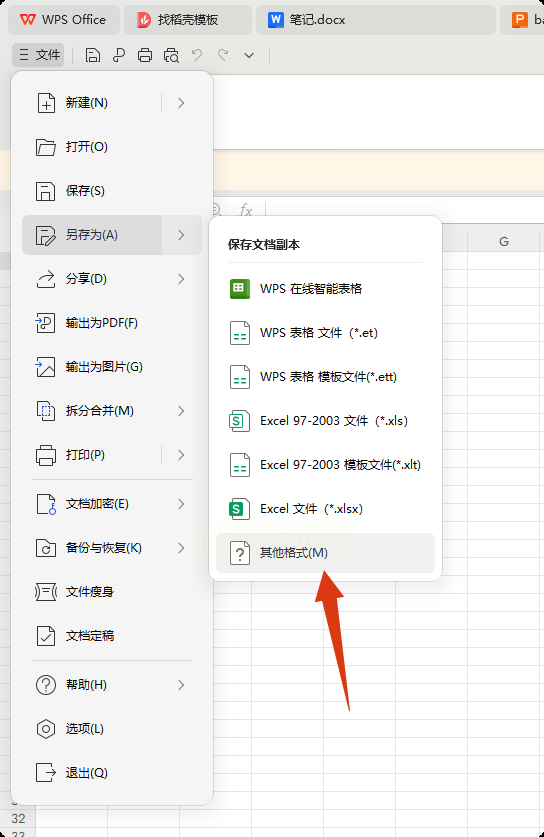This screenshot has width=544, height=837.
Task: Click 退出(Q) to exit
Action: pos(112,772)
